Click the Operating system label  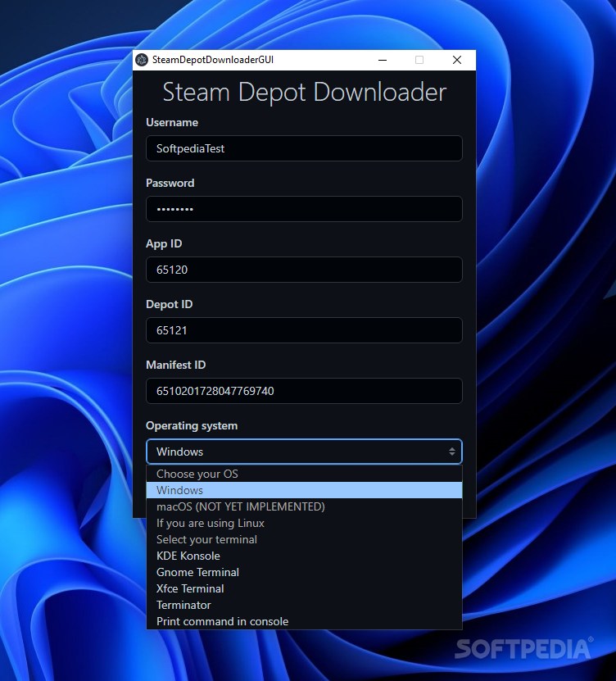192,426
